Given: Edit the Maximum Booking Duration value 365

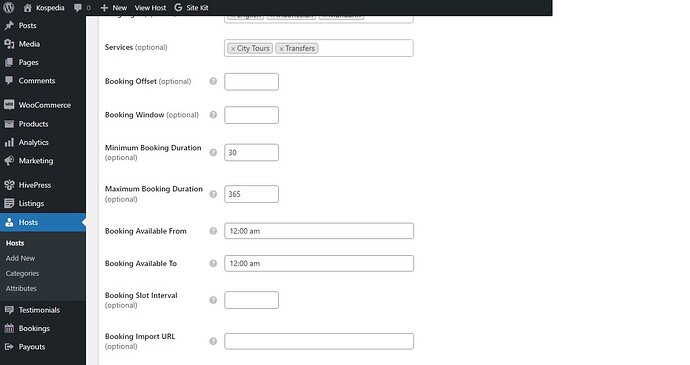Looking at the screenshot, I should point(251,194).
